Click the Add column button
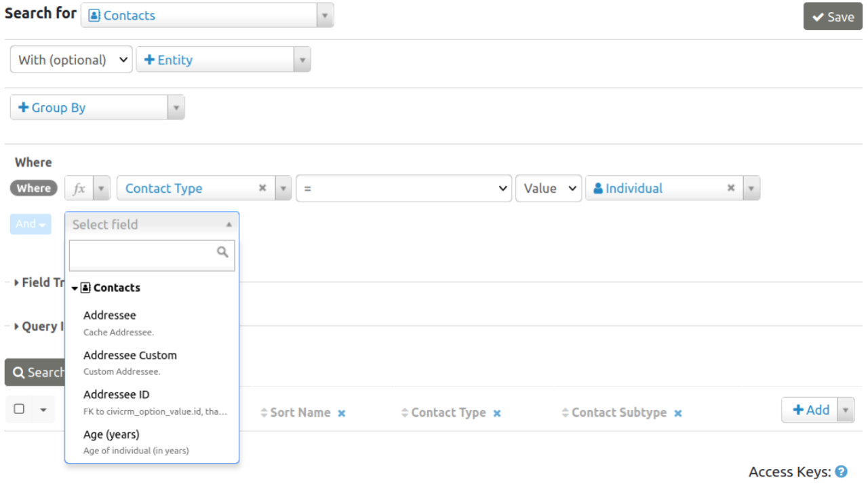The width and height of the screenshot is (868, 486). point(810,410)
